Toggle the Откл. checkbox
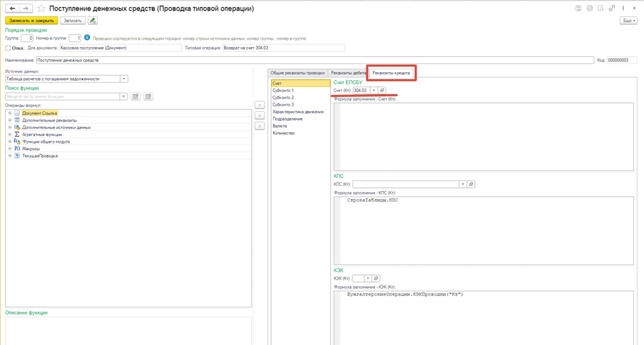 pyautogui.click(x=8, y=48)
